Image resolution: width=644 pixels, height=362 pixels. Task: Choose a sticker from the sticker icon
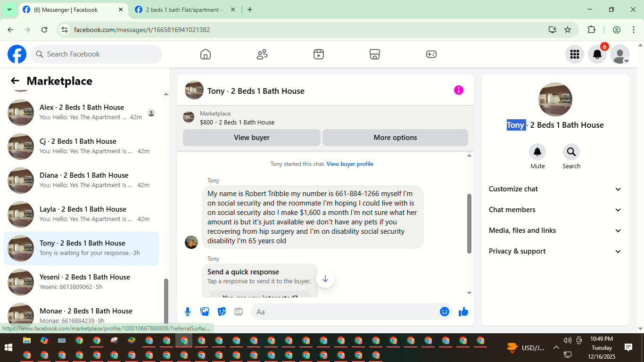222,312
